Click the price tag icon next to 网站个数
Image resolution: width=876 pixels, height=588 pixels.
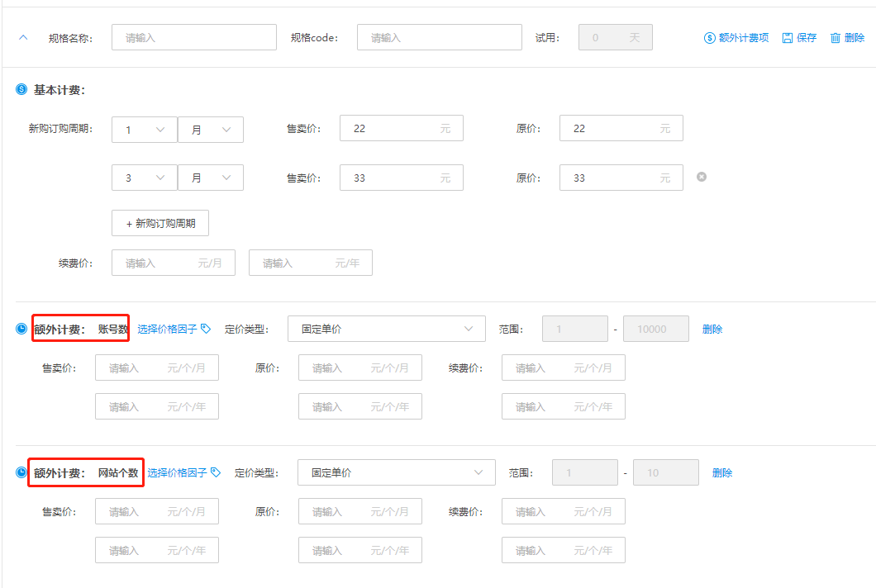click(216, 472)
